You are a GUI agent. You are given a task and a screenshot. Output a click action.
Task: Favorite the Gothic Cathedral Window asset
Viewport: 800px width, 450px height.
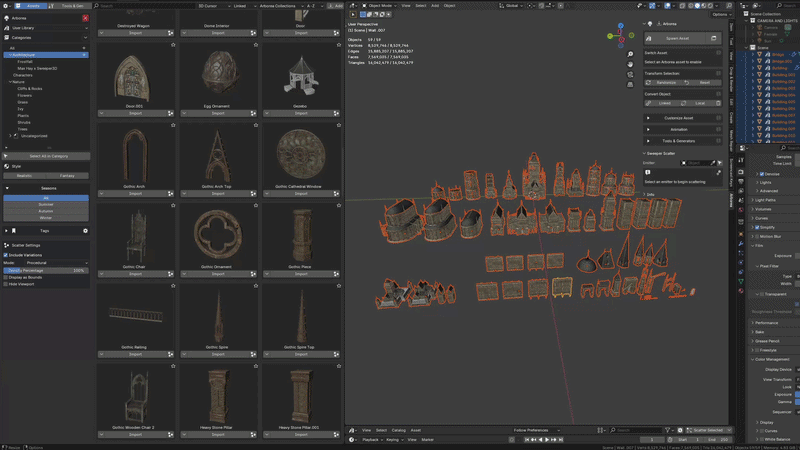coord(339,125)
